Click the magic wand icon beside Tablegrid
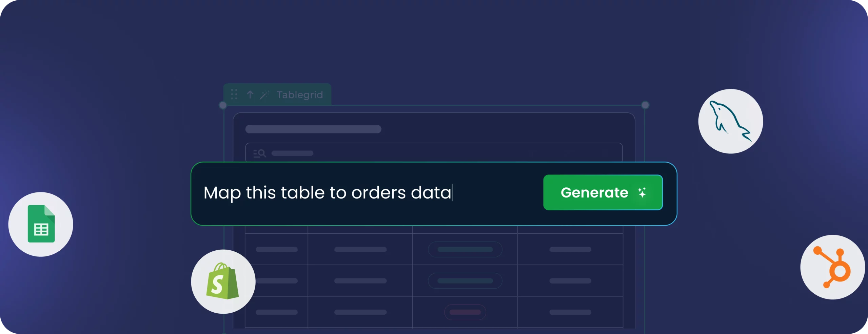The height and width of the screenshot is (334, 868). point(264,95)
